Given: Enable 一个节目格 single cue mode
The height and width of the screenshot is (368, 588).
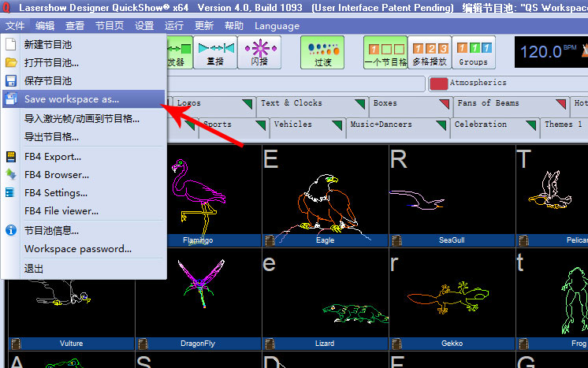Looking at the screenshot, I should pyautogui.click(x=385, y=53).
